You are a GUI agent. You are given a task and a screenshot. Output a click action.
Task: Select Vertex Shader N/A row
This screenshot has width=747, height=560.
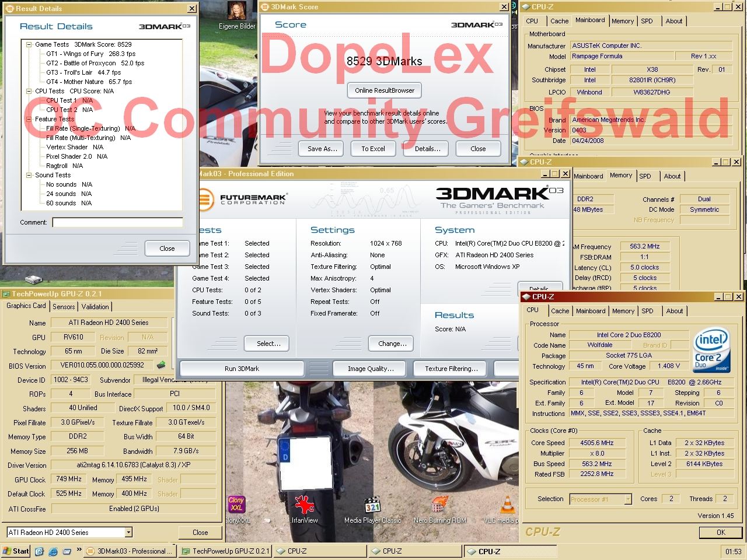(75, 147)
